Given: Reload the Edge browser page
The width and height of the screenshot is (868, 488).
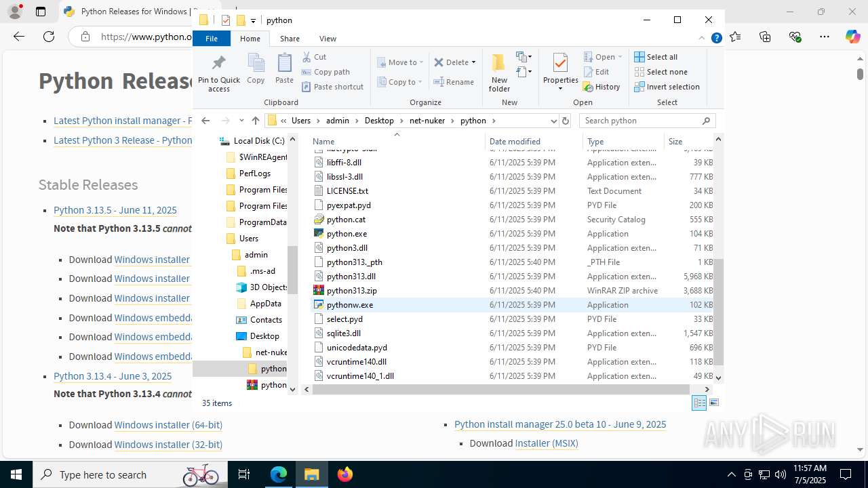Looking at the screenshot, I should (49, 37).
